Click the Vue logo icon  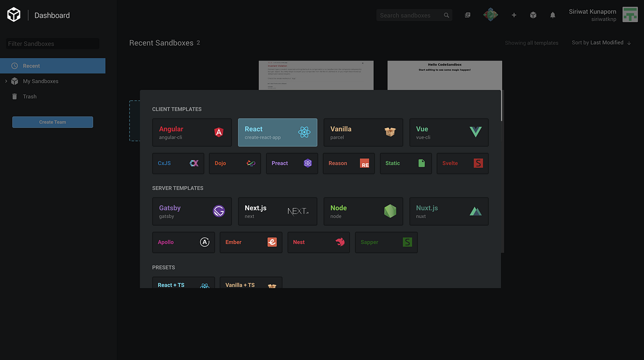click(x=476, y=132)
